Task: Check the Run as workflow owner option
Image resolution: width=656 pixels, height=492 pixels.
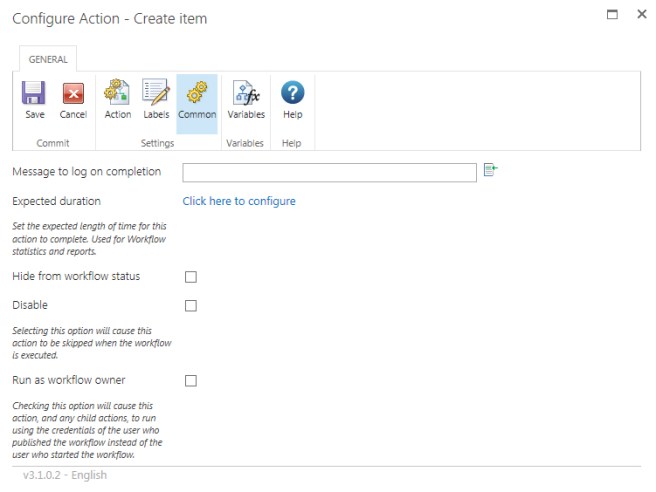Action: coord(191,381)
